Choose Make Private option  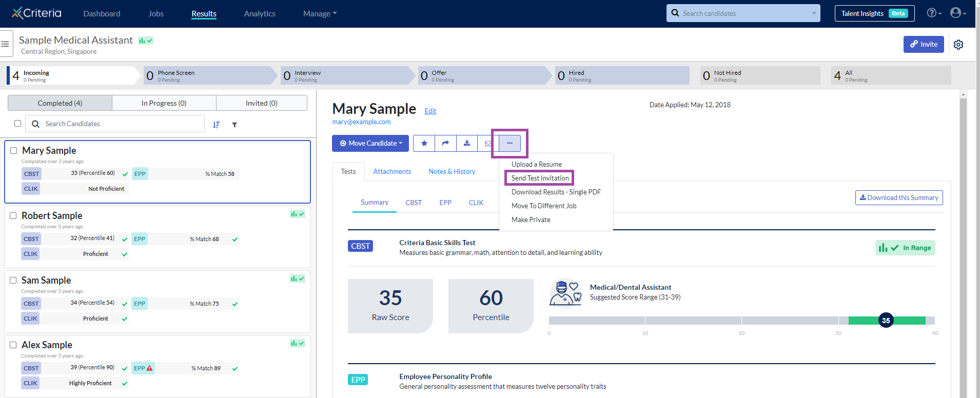tap(531, 220)
